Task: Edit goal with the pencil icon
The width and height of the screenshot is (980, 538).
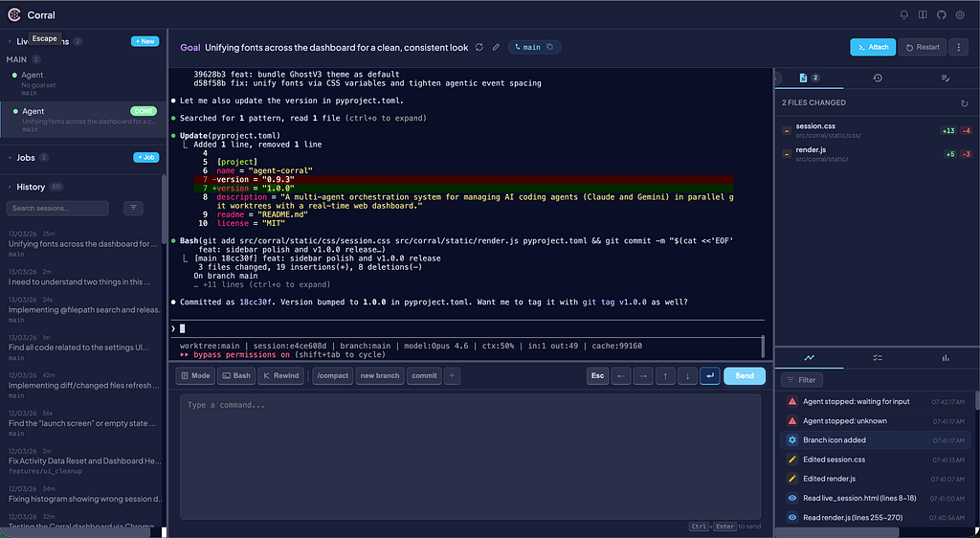Action: [x=496, y=47]
